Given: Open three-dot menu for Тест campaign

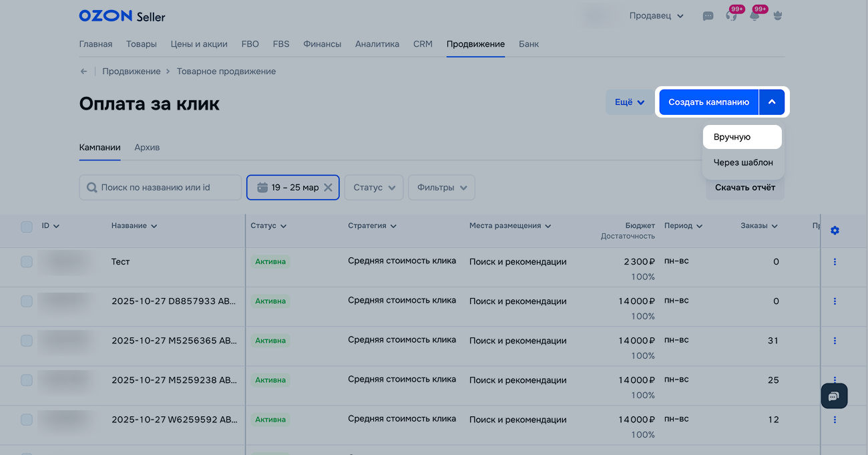Looking at the screenshot, I should [x=835, y=262].
